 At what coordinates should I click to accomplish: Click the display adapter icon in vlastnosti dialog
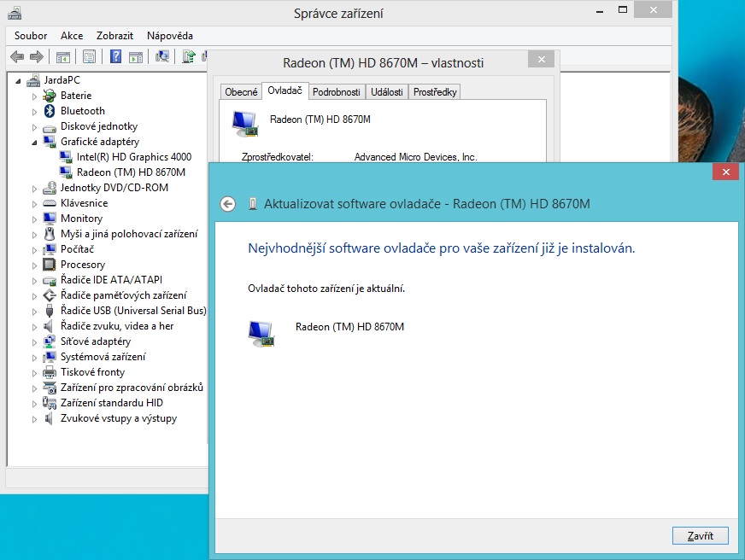245,124
